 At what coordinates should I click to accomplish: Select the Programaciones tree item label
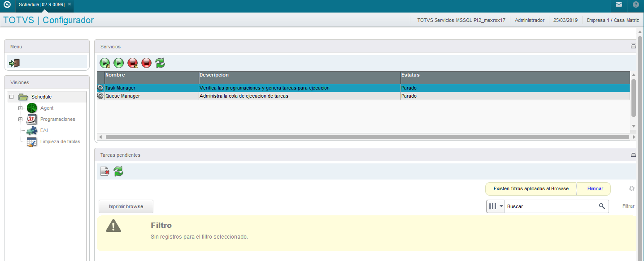(x=58, y=119)
